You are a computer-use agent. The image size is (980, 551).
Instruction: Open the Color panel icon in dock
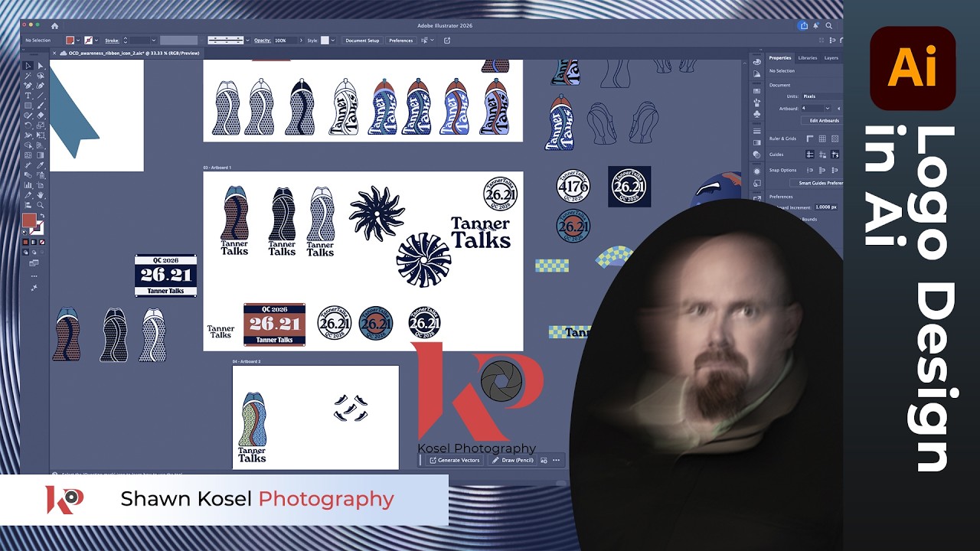coord(756,62)
